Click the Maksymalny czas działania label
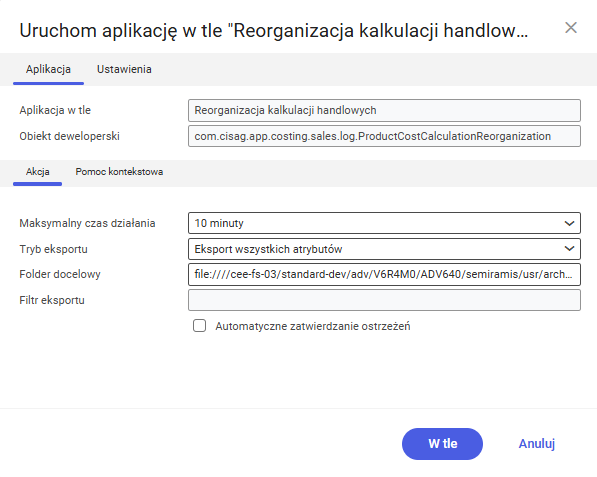 tap(87, 223)
